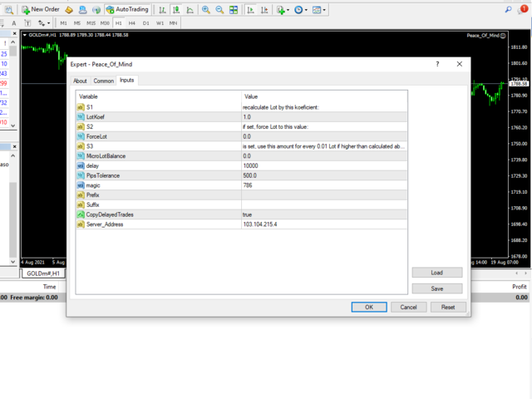
Task: Select the D1 timeframe
Action: click(x=146, y=23)
